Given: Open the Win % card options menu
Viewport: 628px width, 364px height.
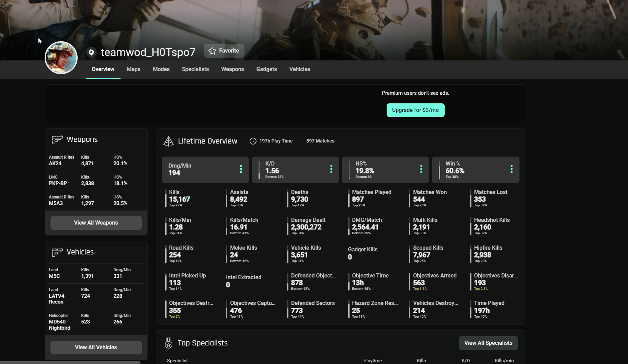Looking at the screenshot, I should point(511,169).
